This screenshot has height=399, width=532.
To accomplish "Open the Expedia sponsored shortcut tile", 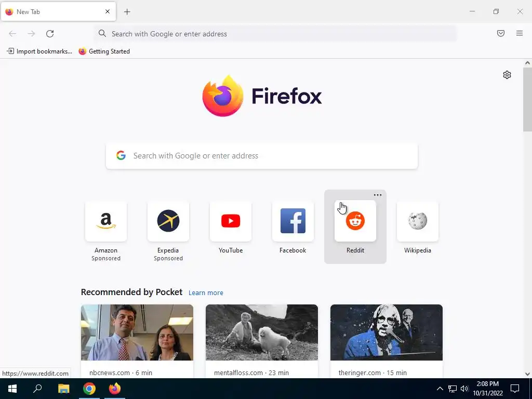I will (x=168, y=221).
